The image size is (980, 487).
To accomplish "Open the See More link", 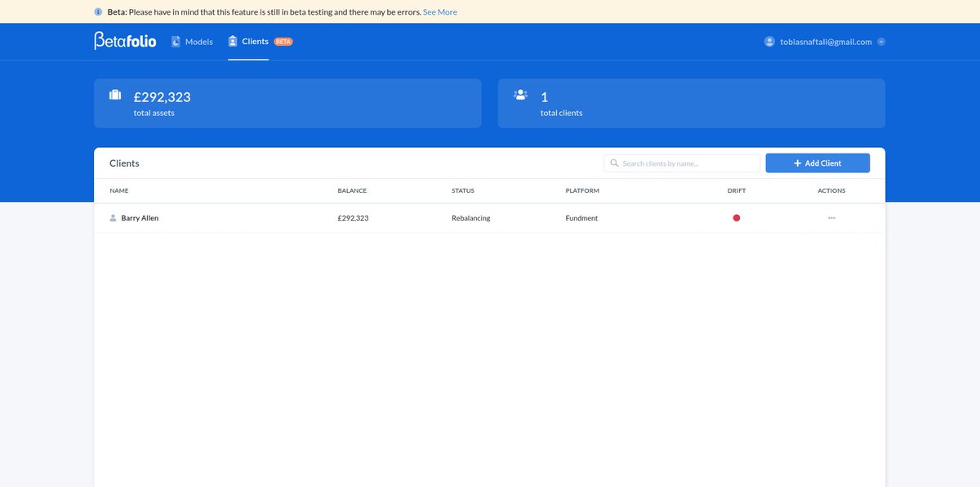I will click(x=439, y=11).
